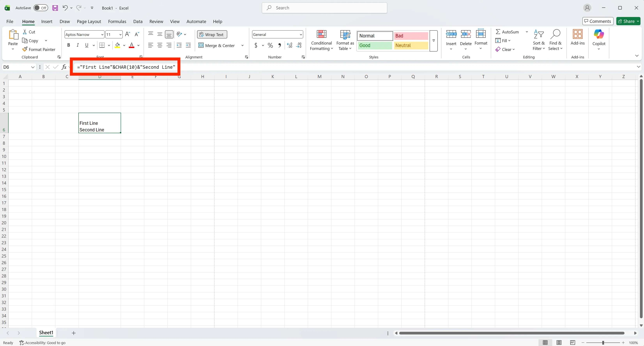The height and width of the screenshot is (346, 644).
Task: Adjust the zoom slider
Action: point(603,342)
